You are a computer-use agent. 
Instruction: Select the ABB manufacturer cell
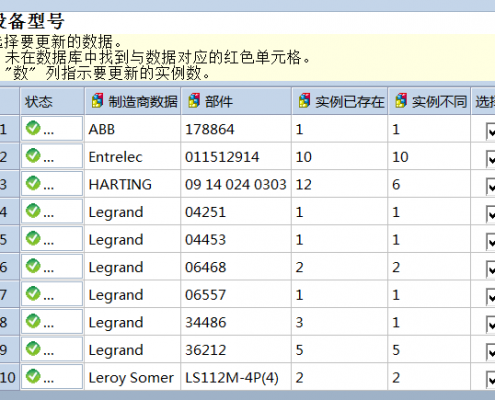pos(133,129)
